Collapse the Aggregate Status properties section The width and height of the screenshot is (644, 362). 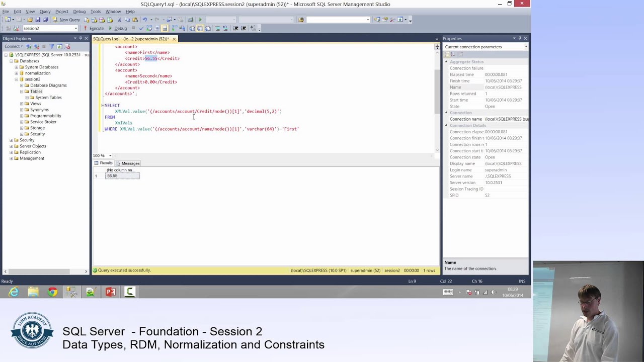[x=446, y=62]
